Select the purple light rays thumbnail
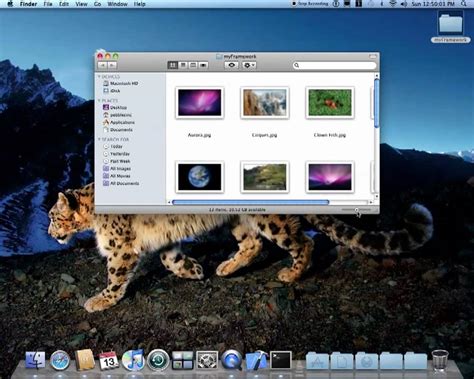 coord(330,177)
